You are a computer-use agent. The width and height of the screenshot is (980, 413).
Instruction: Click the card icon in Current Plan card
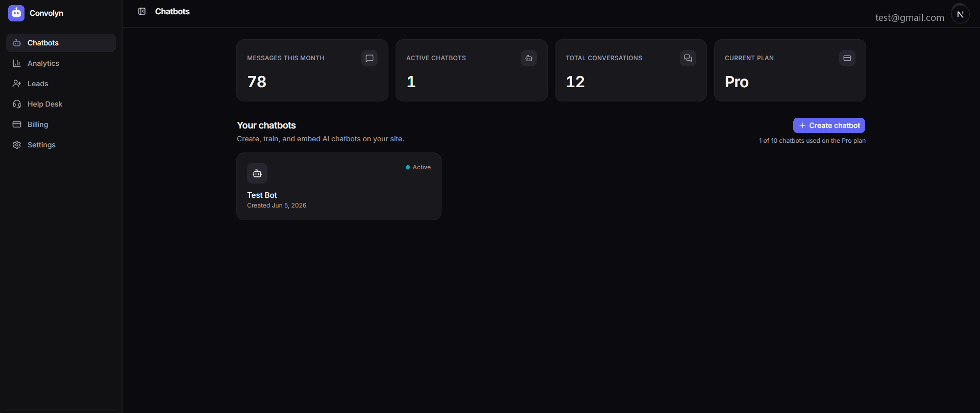click(847, 58)
